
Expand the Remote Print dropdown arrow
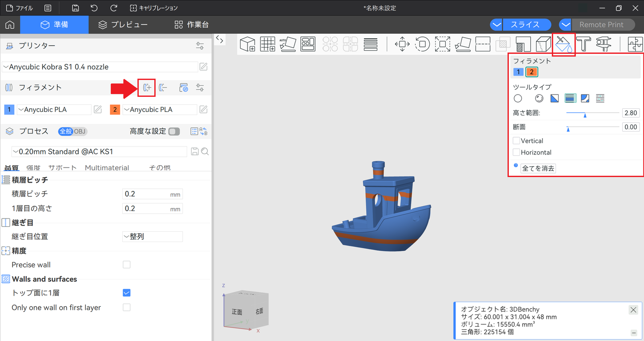pos(565,24)
